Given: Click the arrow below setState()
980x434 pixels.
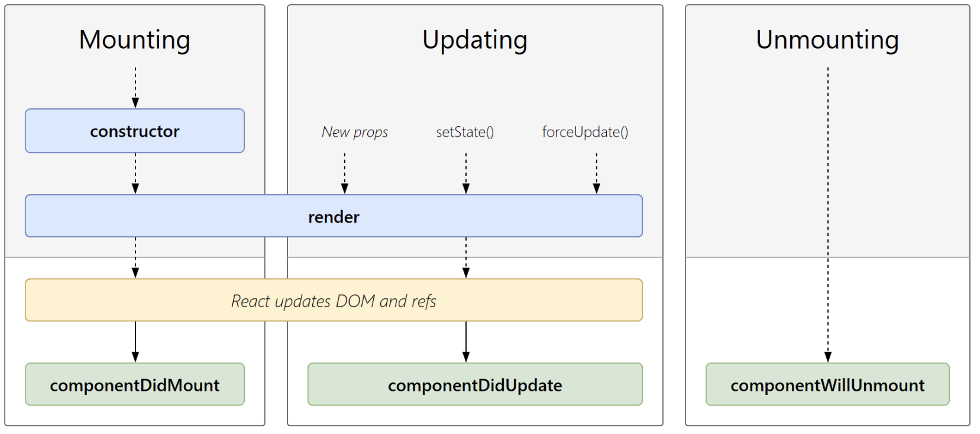Looking at the screenshot, I should coord(466,173).
